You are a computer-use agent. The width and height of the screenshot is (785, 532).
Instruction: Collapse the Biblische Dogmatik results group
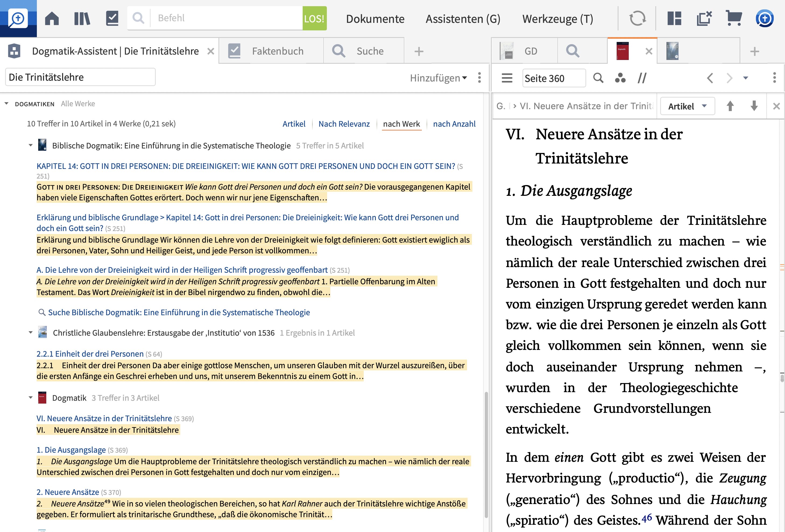pyautogui.click(x=30, y=146)
